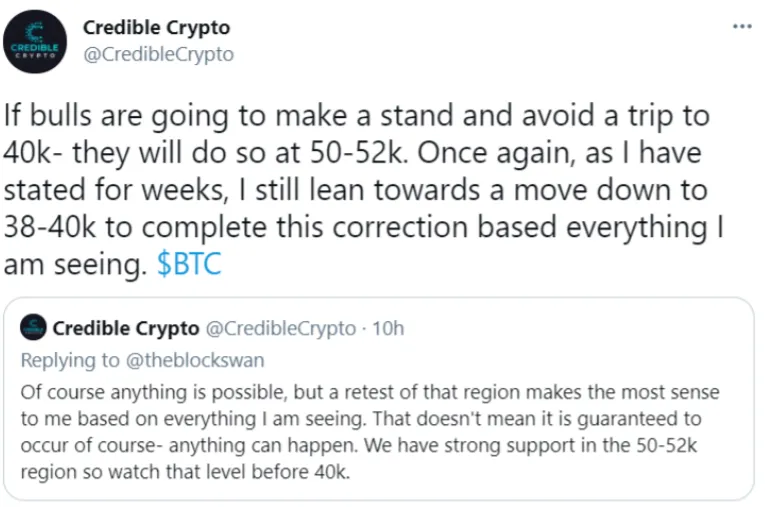Image resolution: width=765 pixels, height=507 pixels.
Task: Open the Credible Crypto display name in header
Action: [156, 28]
